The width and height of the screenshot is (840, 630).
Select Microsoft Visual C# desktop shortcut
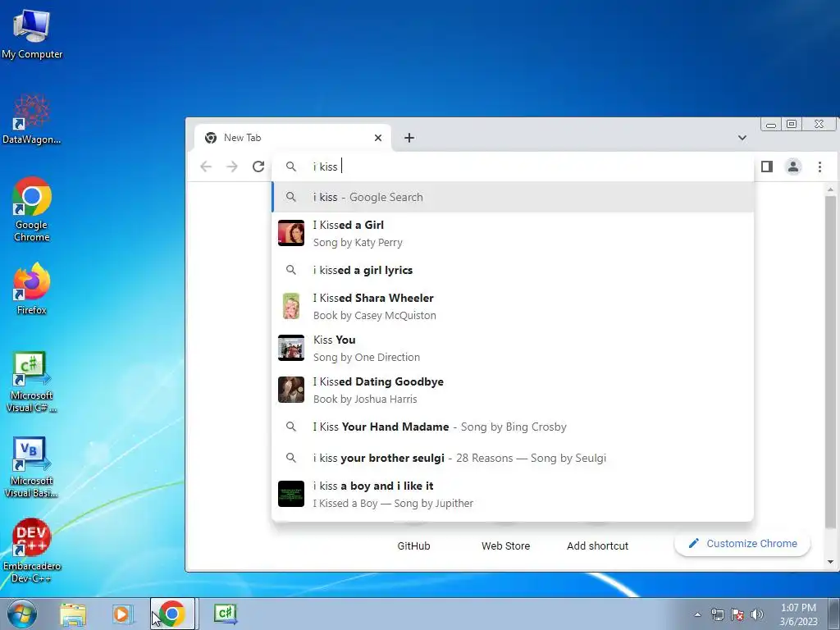[32, 382]
